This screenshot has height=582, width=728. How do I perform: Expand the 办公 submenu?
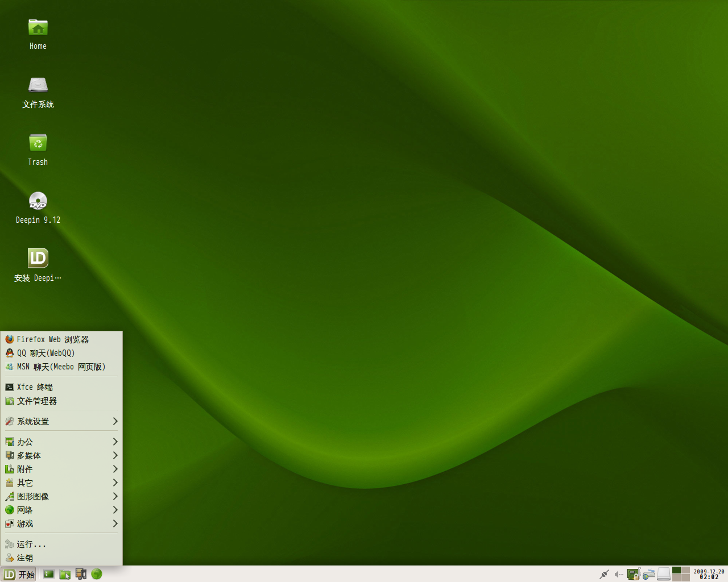click(x=61, y=442)
